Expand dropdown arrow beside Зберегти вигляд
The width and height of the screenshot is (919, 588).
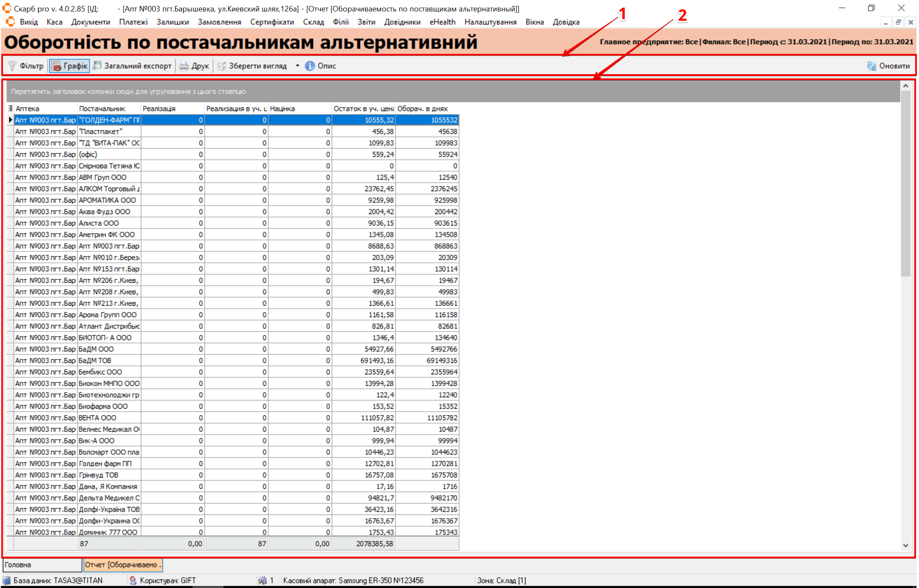297,66
